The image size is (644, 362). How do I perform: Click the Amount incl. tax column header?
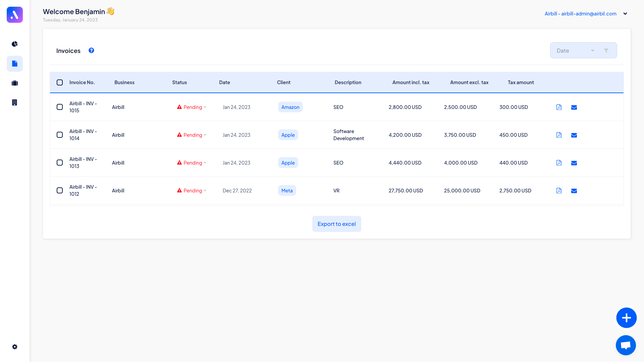[411, 82]
